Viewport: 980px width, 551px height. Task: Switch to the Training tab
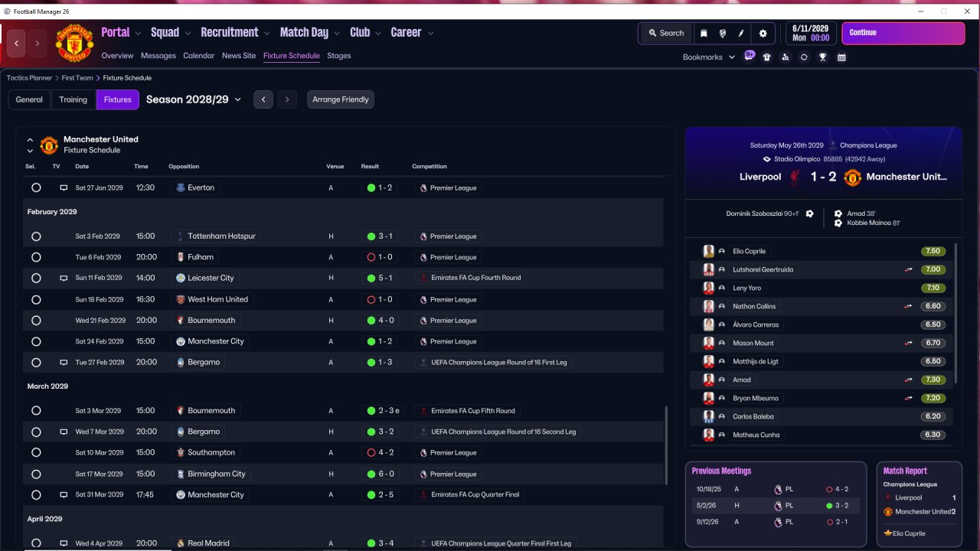pyautogui.click(x=73, y=99)
